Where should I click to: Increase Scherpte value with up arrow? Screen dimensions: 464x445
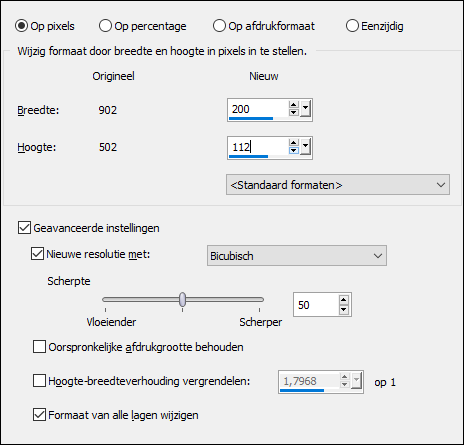coord(344,300)
